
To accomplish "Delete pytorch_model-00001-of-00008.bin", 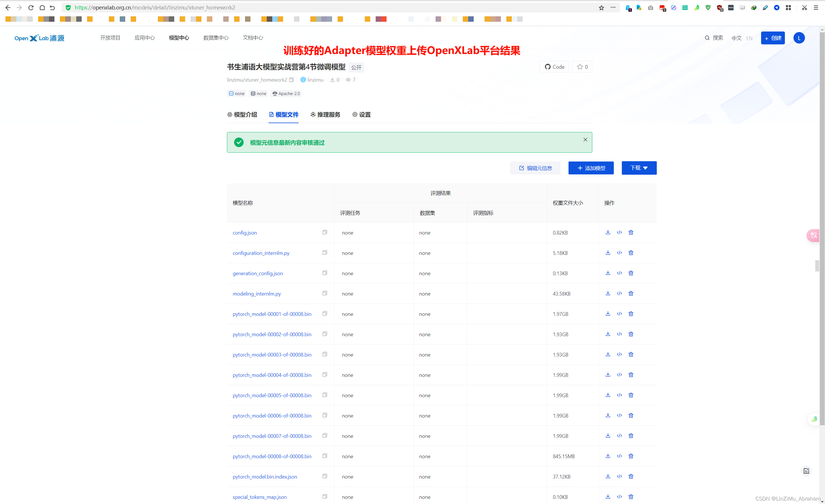I will [x=631, y=314].
